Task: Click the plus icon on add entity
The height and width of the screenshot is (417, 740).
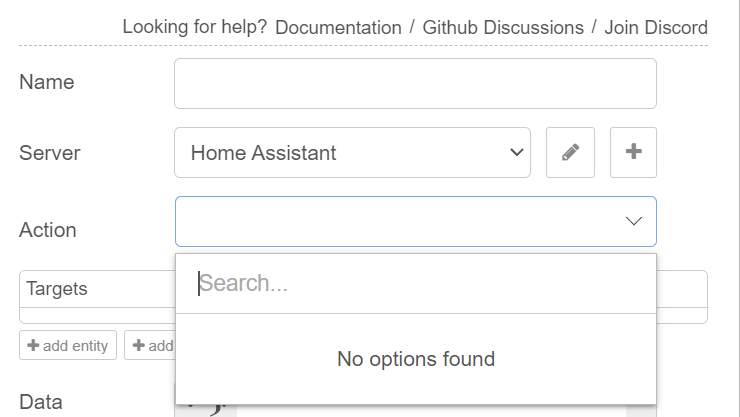Action: [x=33, y=345]
